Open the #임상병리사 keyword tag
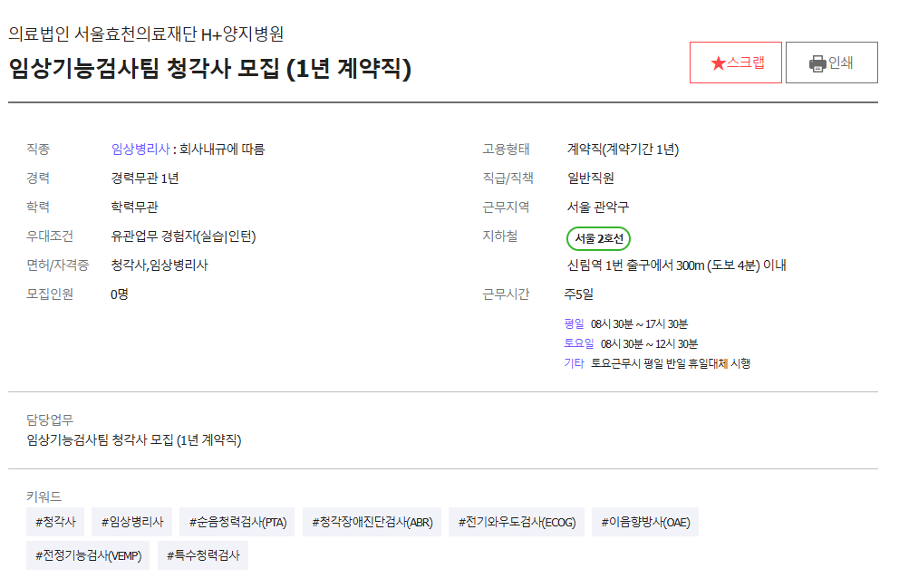 click(132, 522)
